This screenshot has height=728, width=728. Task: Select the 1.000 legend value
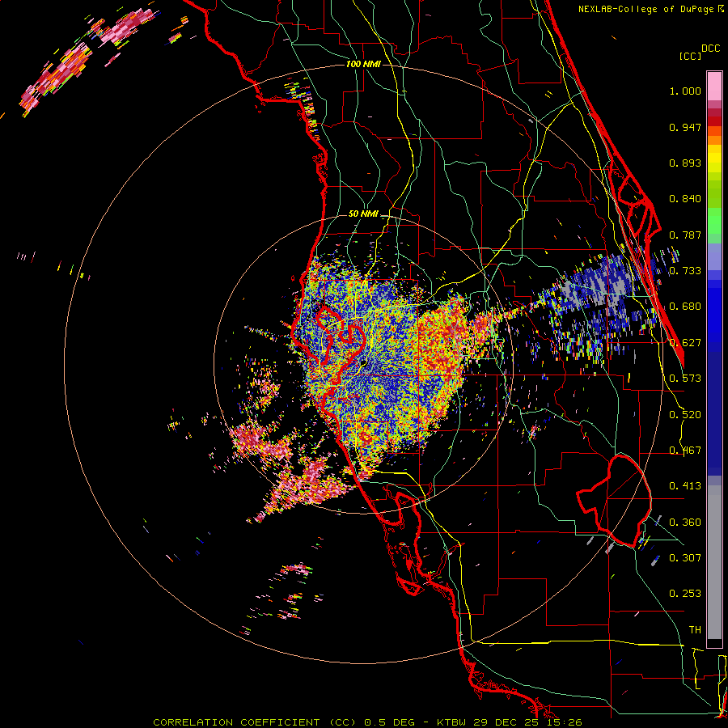[685, 91]
